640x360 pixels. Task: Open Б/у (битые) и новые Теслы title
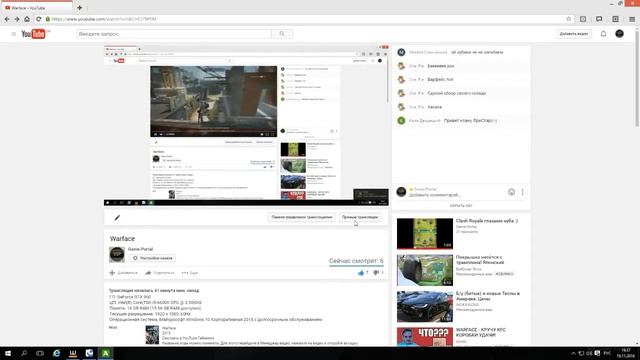pos(488,296)
